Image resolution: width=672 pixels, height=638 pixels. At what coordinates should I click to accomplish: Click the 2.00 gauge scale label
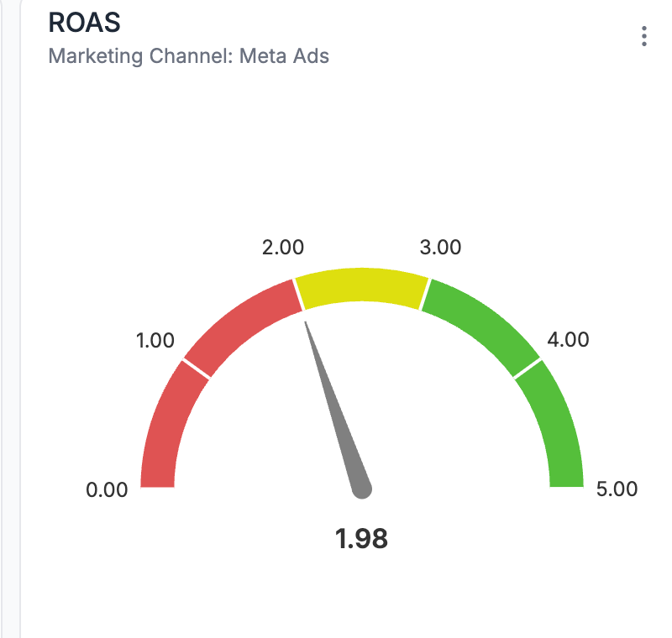point(283,248)
